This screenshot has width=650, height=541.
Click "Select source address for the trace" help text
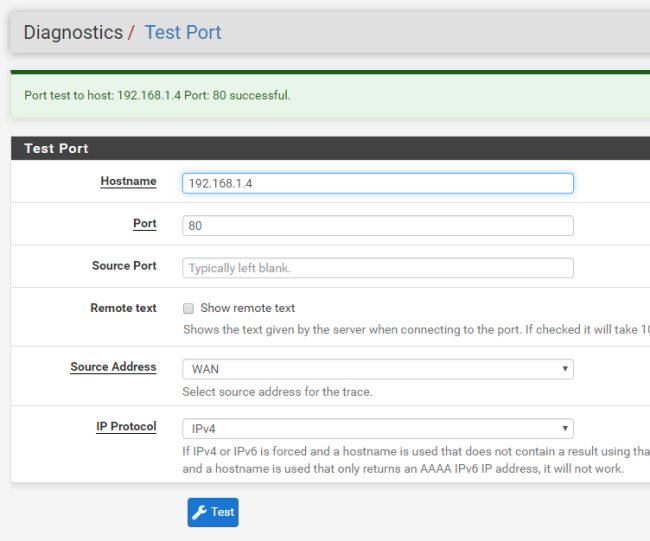(x=278, y=391)
